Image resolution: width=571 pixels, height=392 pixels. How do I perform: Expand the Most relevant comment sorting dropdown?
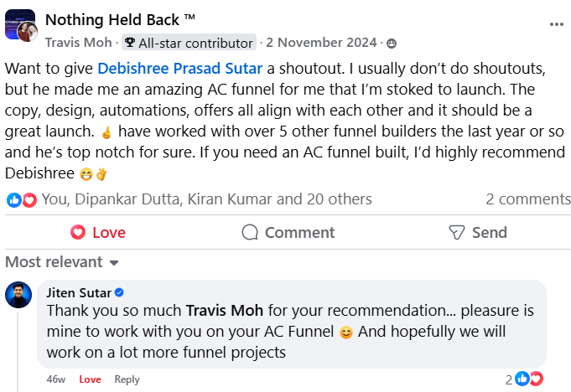point(62,262)
